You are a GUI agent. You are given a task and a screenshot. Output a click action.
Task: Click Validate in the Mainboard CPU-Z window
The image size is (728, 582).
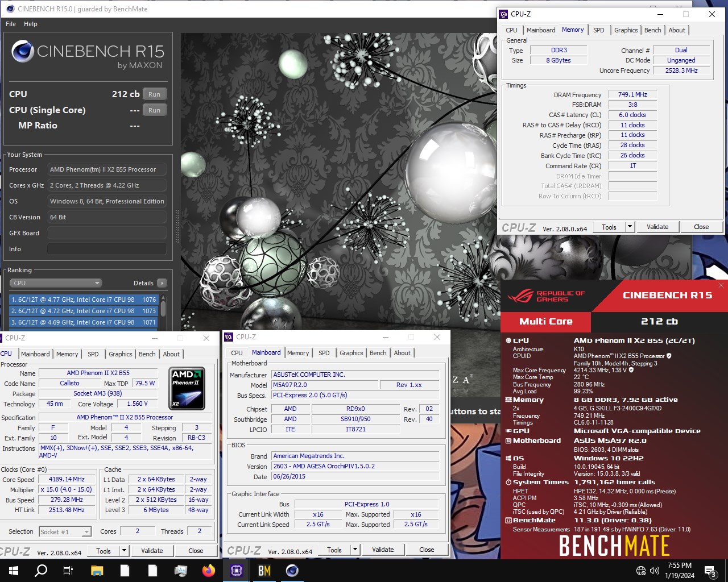pos(383,550)
